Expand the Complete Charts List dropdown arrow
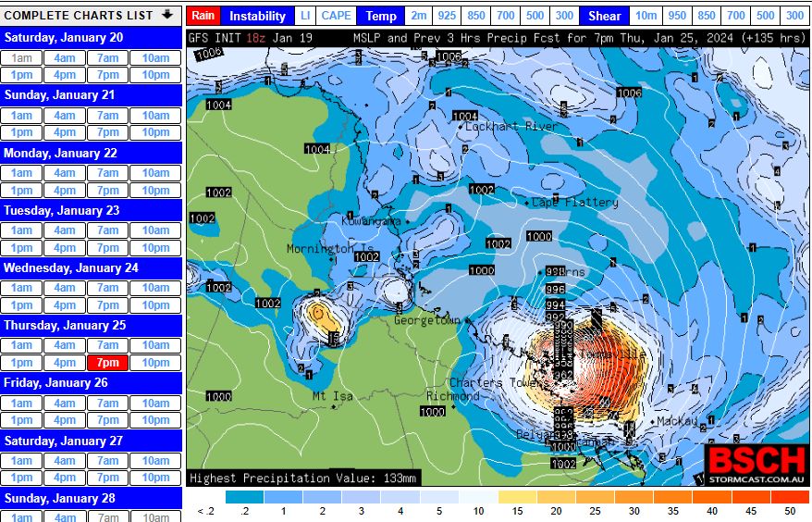This screenshot has height=522, width=812. pyautogui.click(x=166, y=15)
